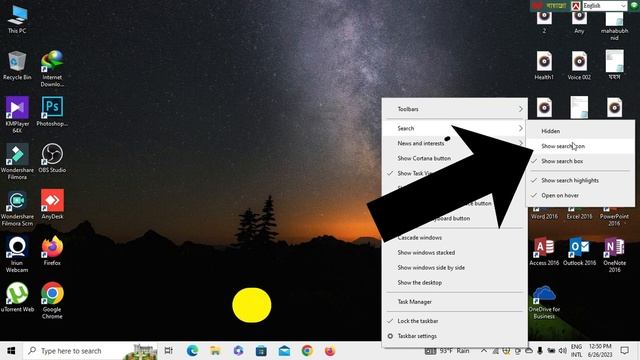This screenshot has width=640, height=360.
Task: Select the Access 2016 shortcut
Action: 544,251
